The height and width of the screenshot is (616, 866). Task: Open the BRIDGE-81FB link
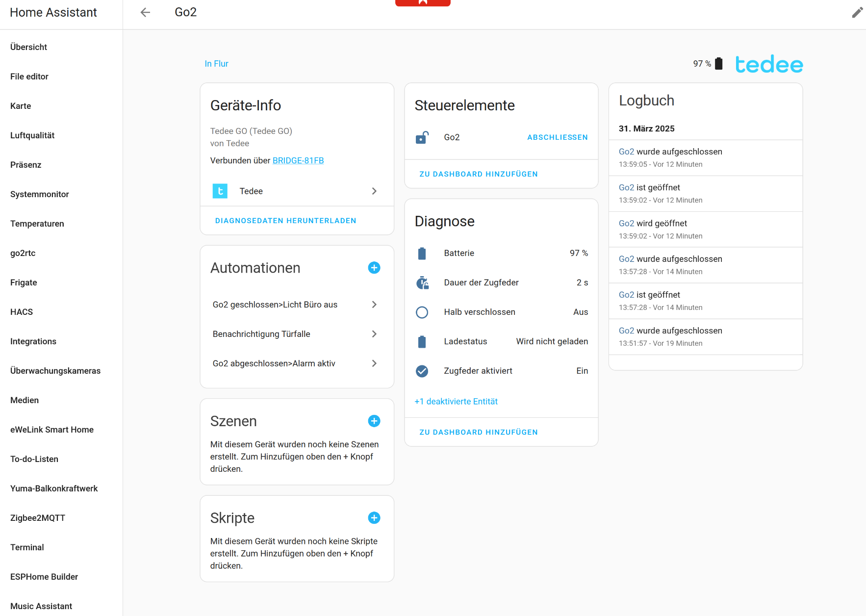tap(298, 160)
